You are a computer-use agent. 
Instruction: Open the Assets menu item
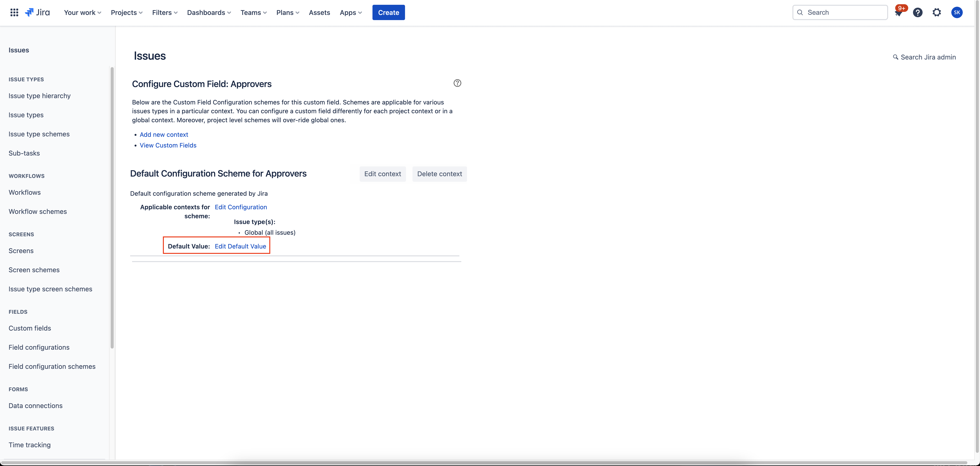(x=319, y=13)
